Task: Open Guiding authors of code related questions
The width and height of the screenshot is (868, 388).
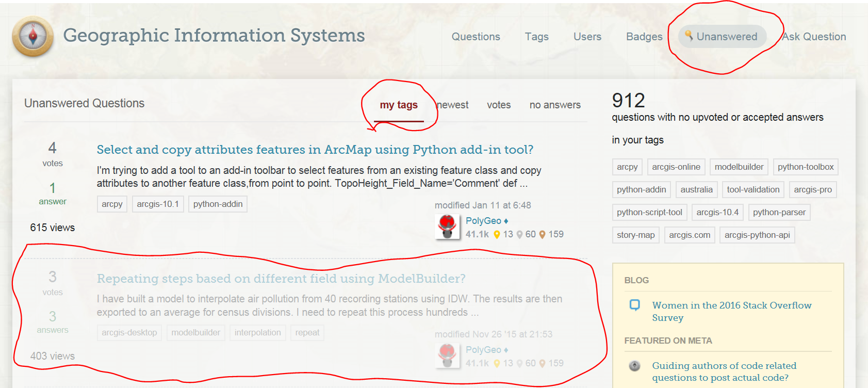Action: pos(724,371)
